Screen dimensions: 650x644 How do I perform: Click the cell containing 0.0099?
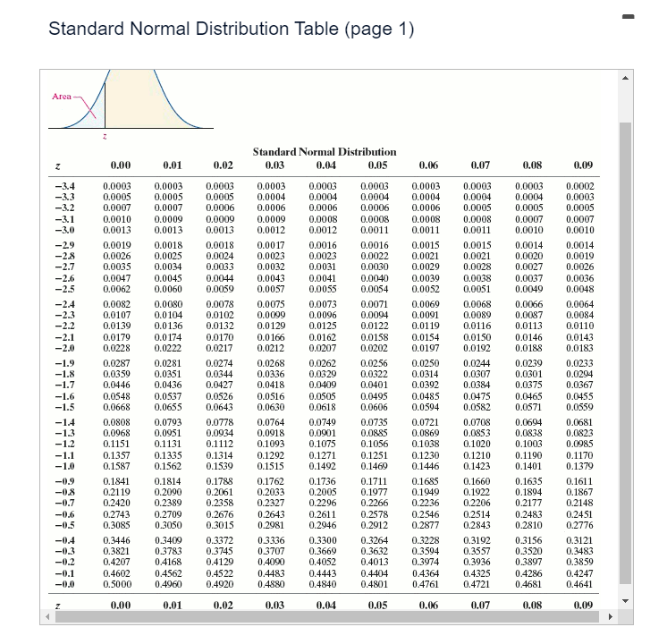(x=271, y=315)
